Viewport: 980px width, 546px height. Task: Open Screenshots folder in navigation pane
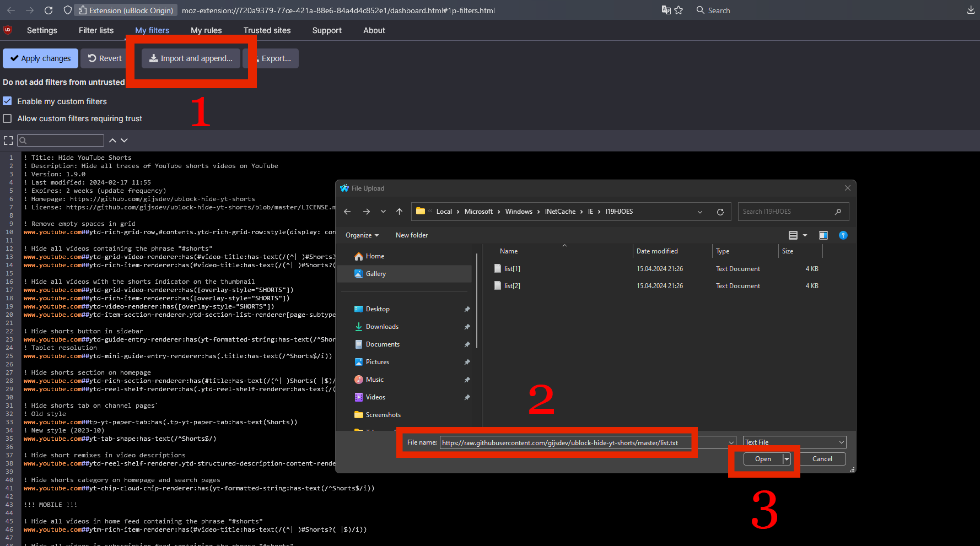click(383, 415)
